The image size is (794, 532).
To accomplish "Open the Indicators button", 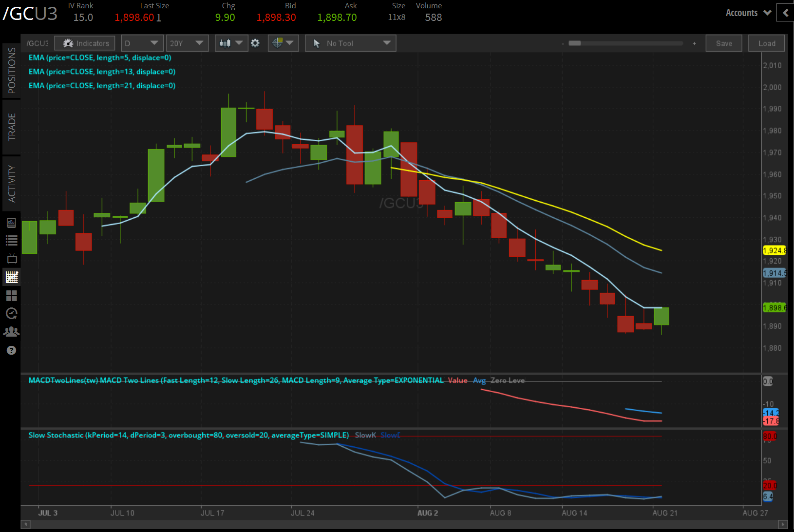I will pos(85,43).
